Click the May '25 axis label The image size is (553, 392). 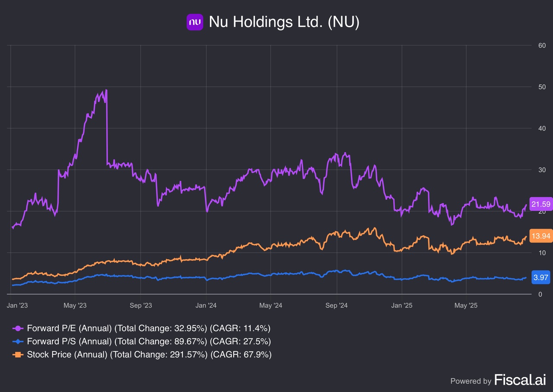466,306
